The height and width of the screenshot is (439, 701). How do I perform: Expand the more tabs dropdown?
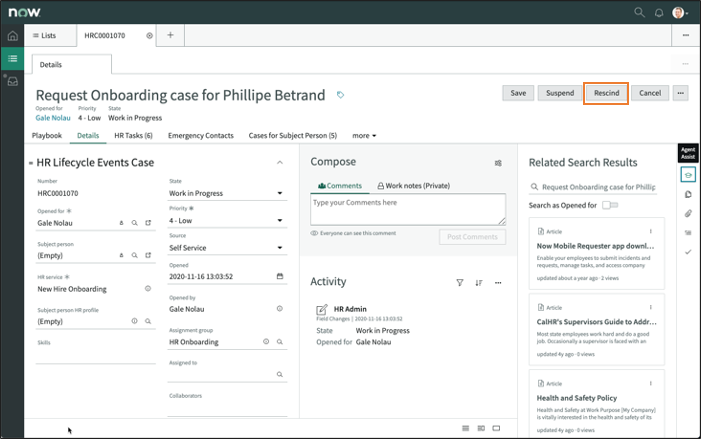pyautogui.click(x=364, y=135)
